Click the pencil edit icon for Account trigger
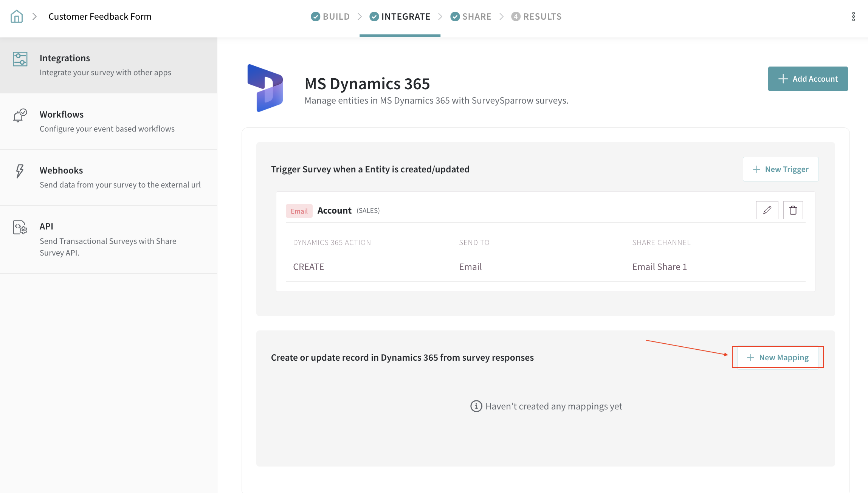The width and height of the screenshot is (868, 493). pos(767,210)
